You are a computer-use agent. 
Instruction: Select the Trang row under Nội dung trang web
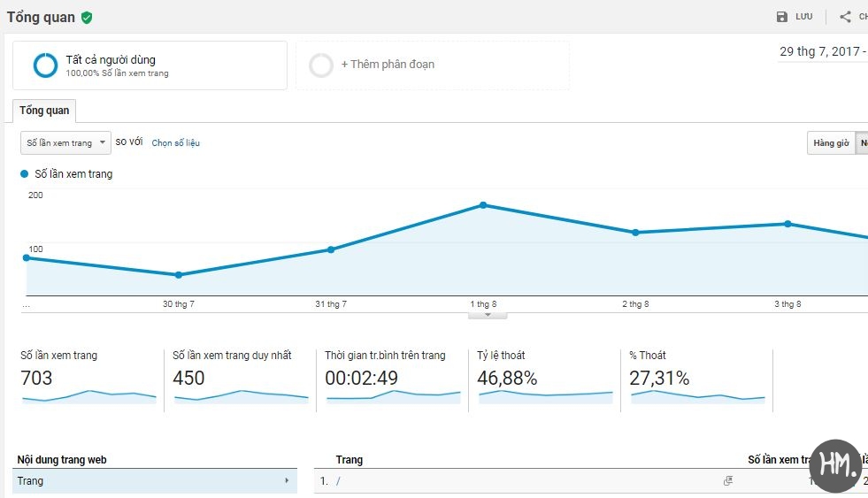(155, 481)
